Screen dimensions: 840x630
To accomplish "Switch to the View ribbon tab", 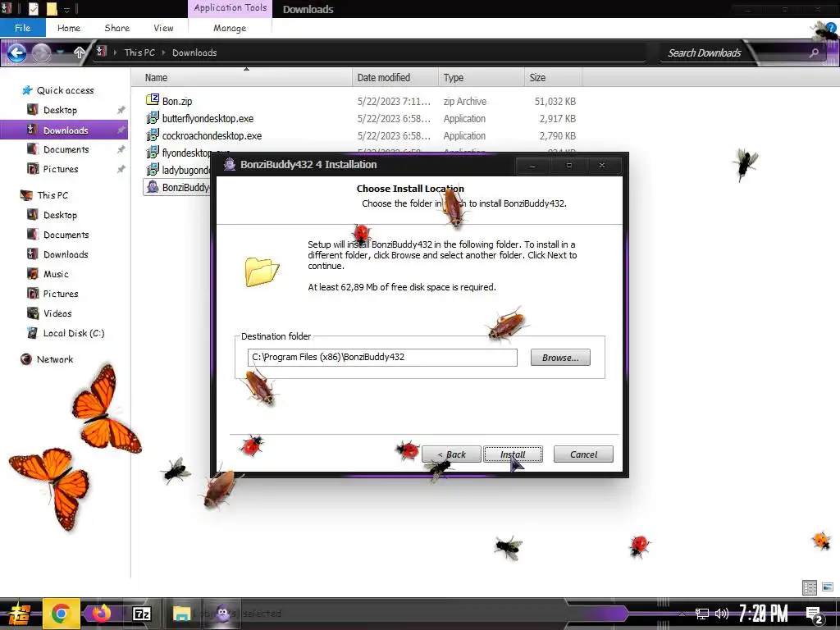I will tap(163, 28).
